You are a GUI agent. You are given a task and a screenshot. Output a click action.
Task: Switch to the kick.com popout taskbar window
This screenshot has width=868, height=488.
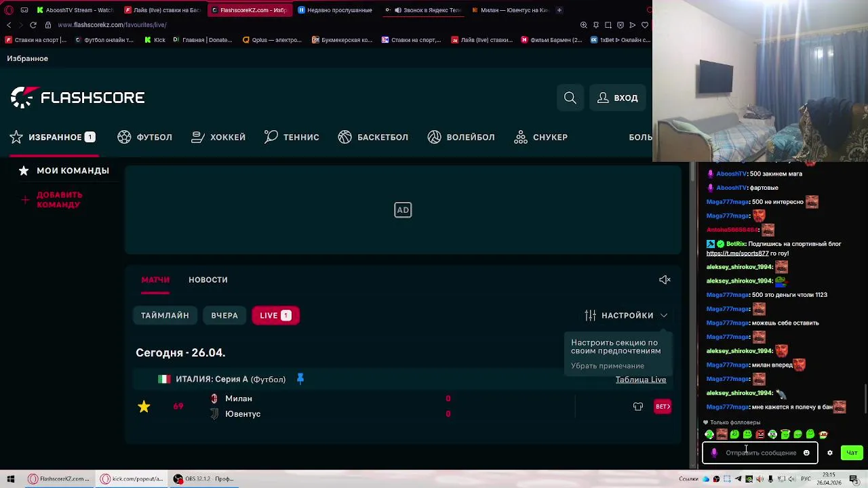(132, 479)
